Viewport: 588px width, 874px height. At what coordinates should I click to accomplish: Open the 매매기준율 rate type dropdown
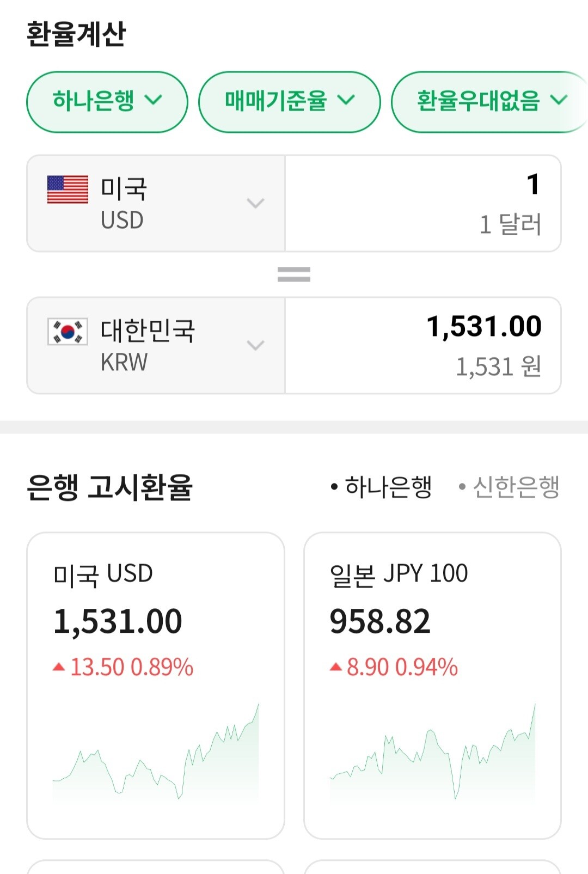point(289,102)
